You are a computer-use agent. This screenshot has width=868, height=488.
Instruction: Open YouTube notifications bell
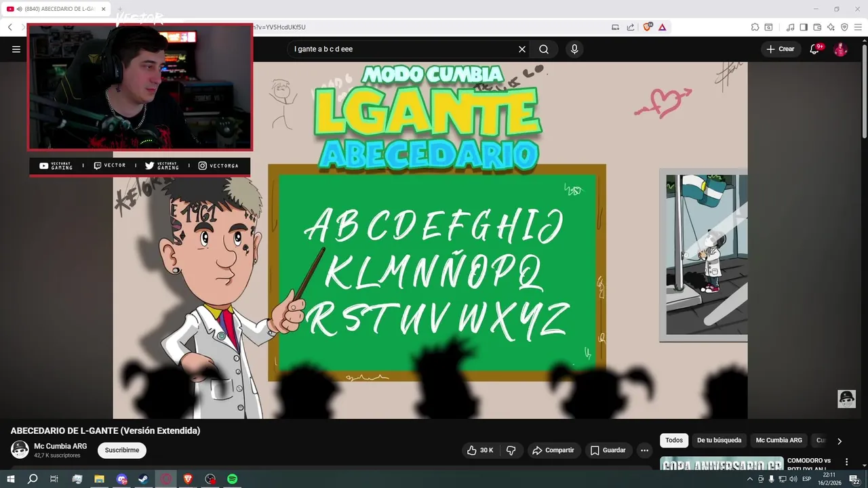pyautogui.click(x=815, y=49)
